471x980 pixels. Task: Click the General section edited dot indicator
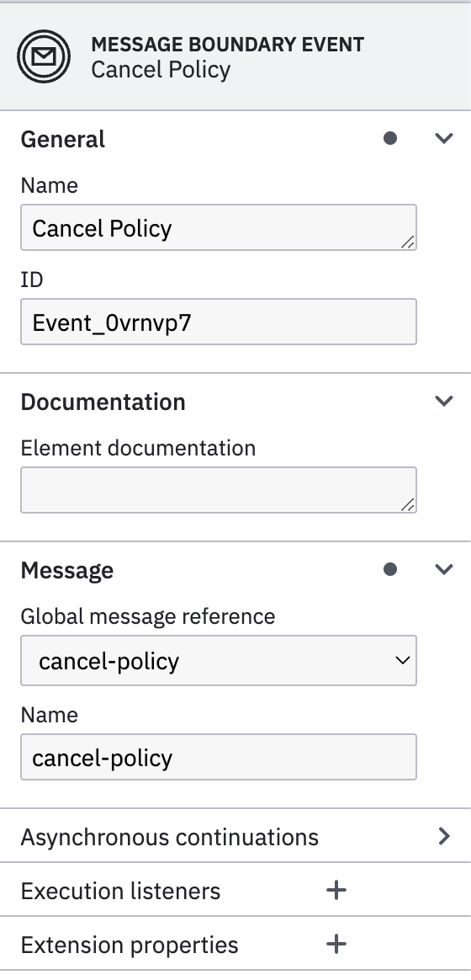[x=390, y=138]
